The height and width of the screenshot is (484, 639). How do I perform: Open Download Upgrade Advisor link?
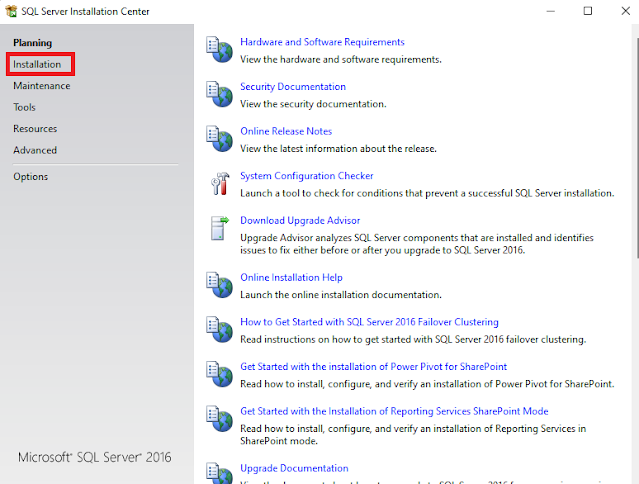(300, 220)
